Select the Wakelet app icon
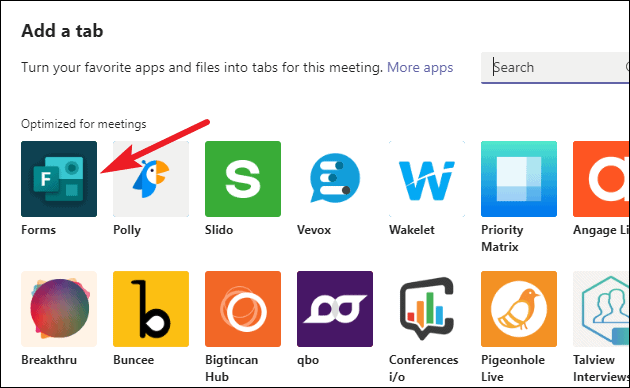 pos(427,179)
